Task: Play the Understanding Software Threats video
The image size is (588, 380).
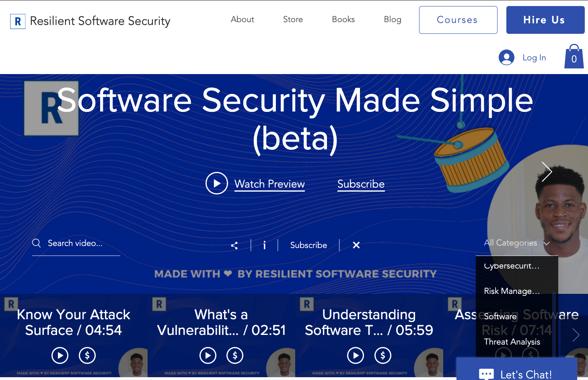Action: click(356, 355)
